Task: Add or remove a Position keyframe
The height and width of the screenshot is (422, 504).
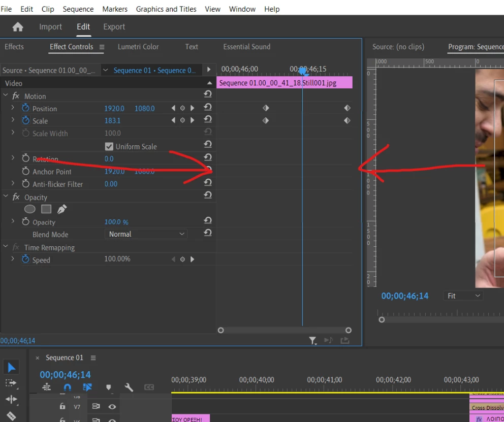Action: pos(182,108)
